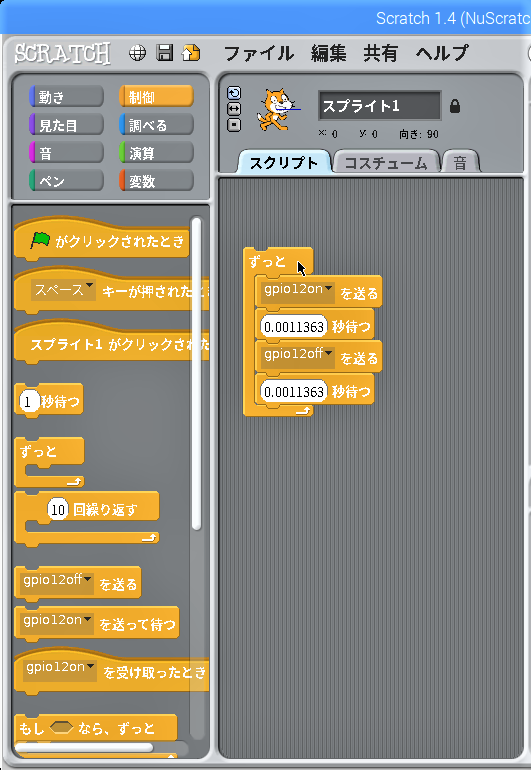
Task: Click the スプライト1 がクリックされたとき block
Action: point(112,345)
